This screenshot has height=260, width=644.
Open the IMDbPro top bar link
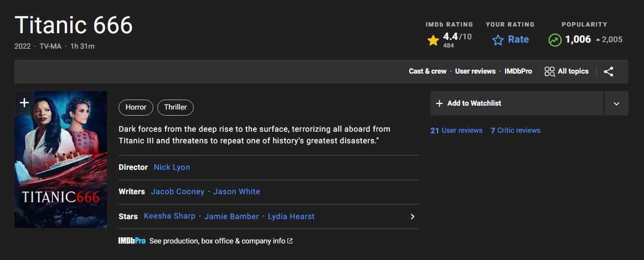[518, 71]
